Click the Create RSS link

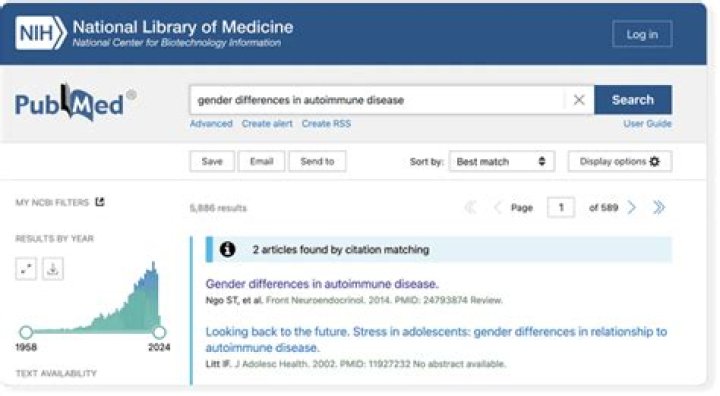[x=326, y=124]
